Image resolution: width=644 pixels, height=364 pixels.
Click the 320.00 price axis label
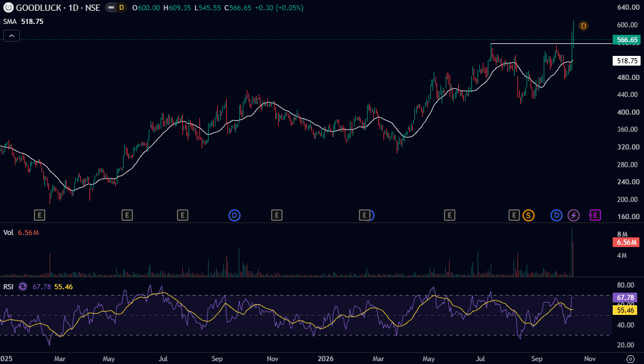pyautogui.click(x=628, y=147)
